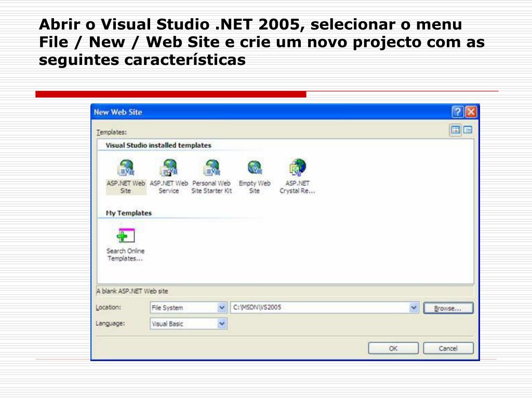Select the ASP.NET Web Site template
The width and height of the screenshot is (532, 399).
point(126,177)
